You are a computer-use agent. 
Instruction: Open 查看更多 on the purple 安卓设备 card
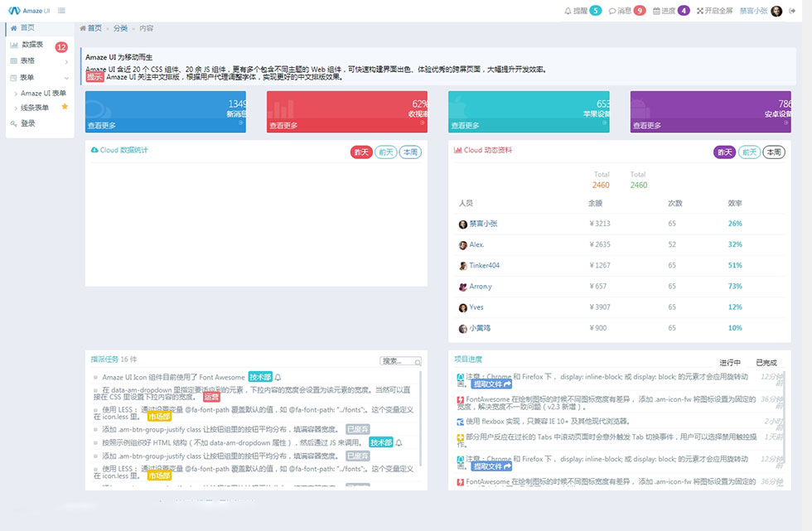pyautogui.click(x=647, y=126)
